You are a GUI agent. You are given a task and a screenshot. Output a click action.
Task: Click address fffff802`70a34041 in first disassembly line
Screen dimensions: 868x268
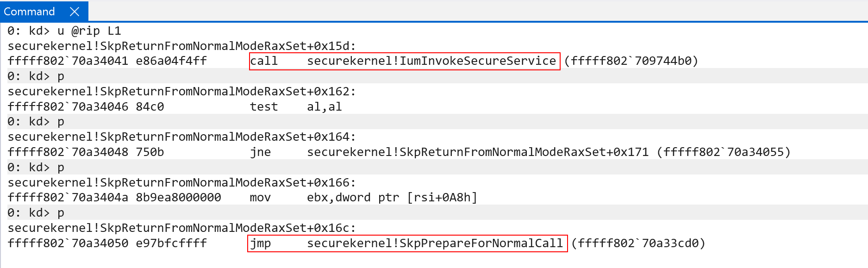[x=68, y=61]
